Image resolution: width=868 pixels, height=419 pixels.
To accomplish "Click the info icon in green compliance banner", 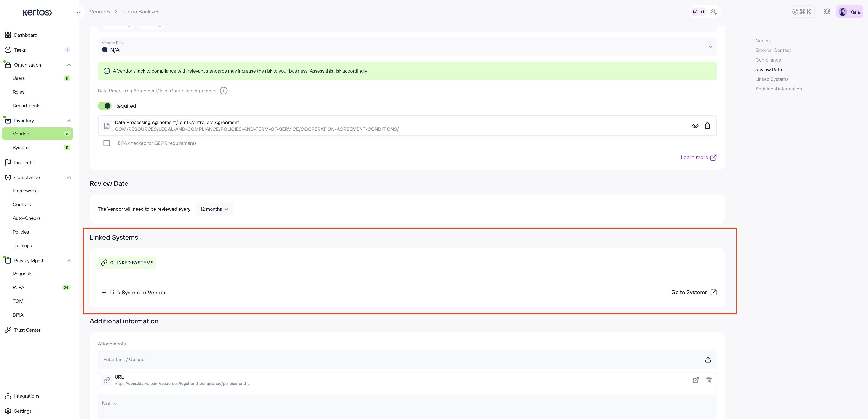I will coord(107,71).
